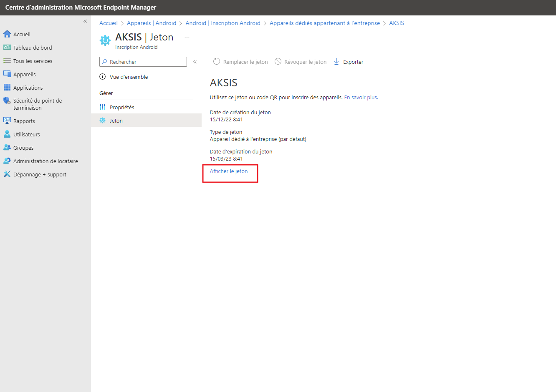Click the Utilisateurs person icon
556x392 pixels.
7,134
